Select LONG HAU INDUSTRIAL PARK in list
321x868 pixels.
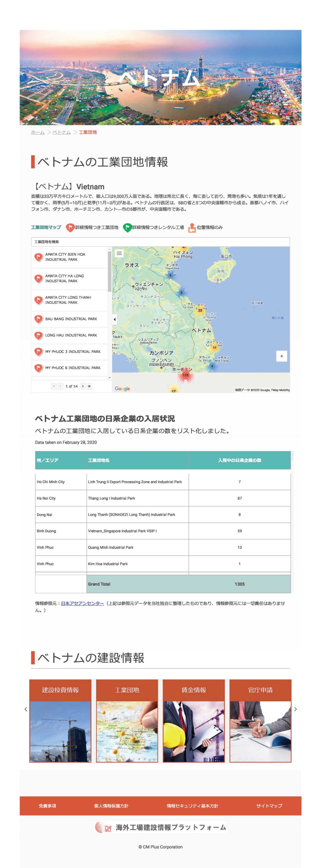[69, 335]
